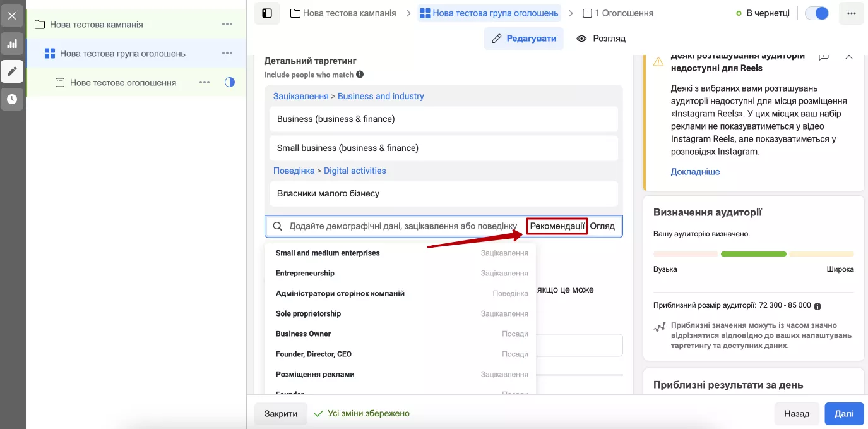Click the Огляд browse button
This screenshot has height=429, width=868.
point(602,226)
